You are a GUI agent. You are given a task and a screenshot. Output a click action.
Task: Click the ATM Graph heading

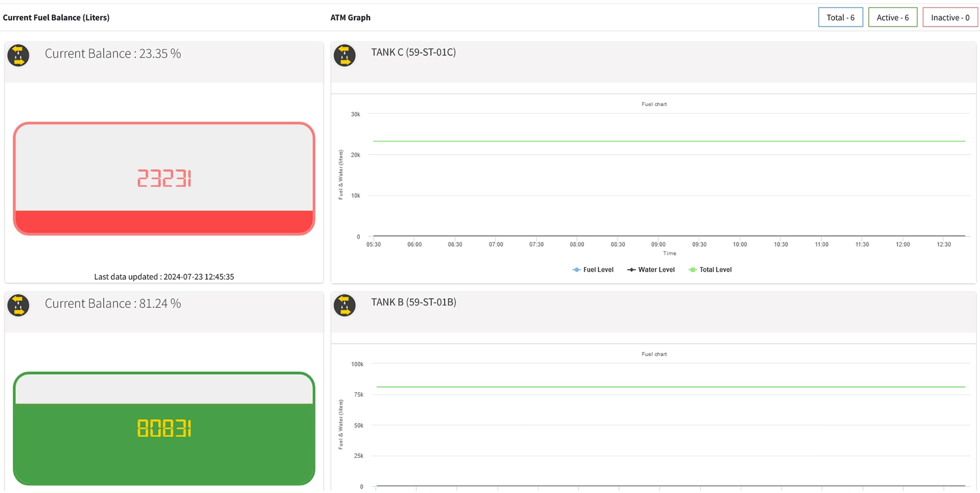[350, 17]
